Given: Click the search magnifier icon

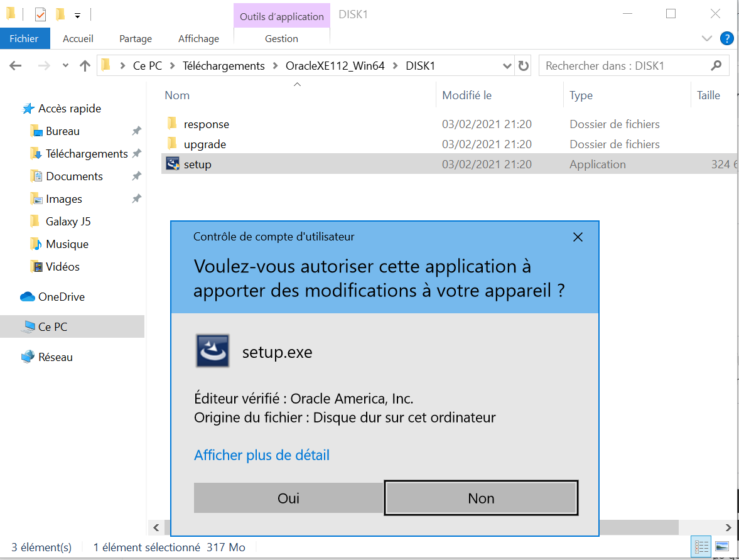Looking at the screenshot, I should [716, 65].
